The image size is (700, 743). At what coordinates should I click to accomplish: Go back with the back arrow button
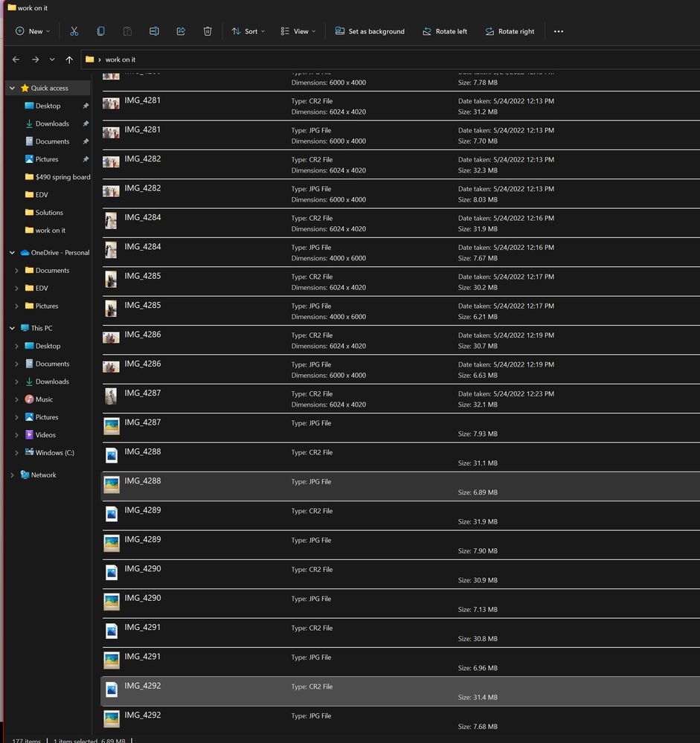[x=16, y=59]
